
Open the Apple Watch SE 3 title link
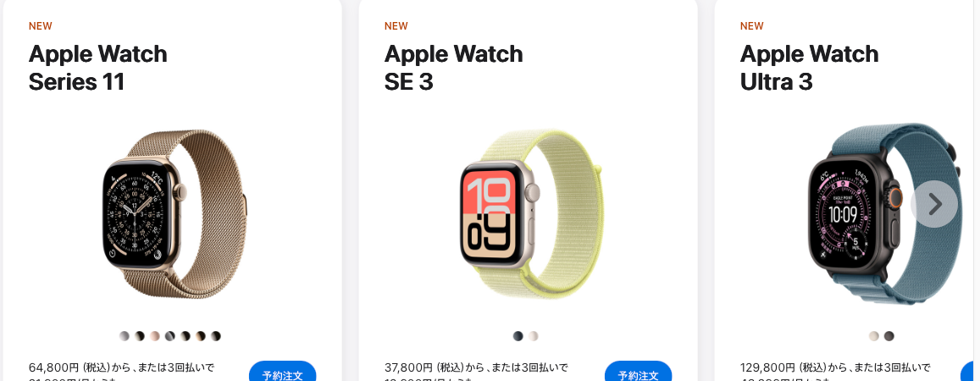coord(454,68)
